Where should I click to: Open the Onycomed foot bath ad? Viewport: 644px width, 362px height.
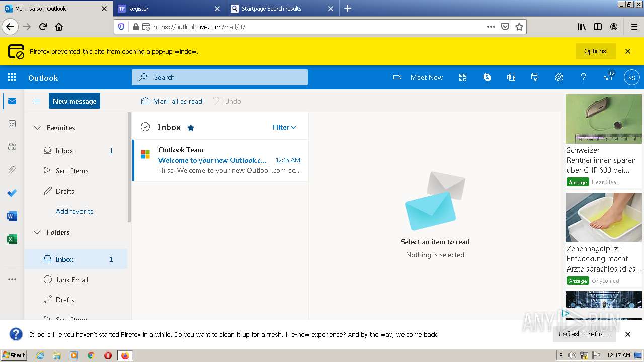point(604,239)
